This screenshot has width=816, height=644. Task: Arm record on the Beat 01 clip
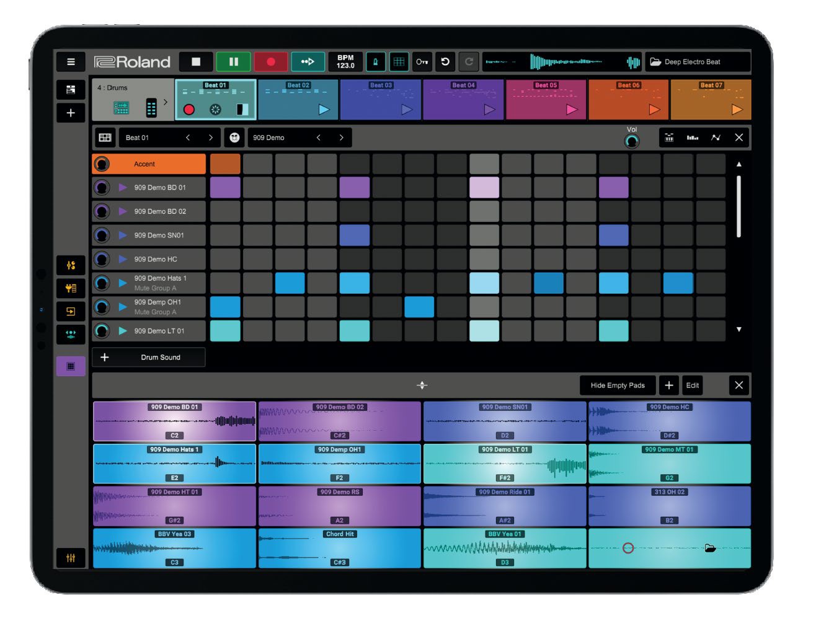pos(189,110)
